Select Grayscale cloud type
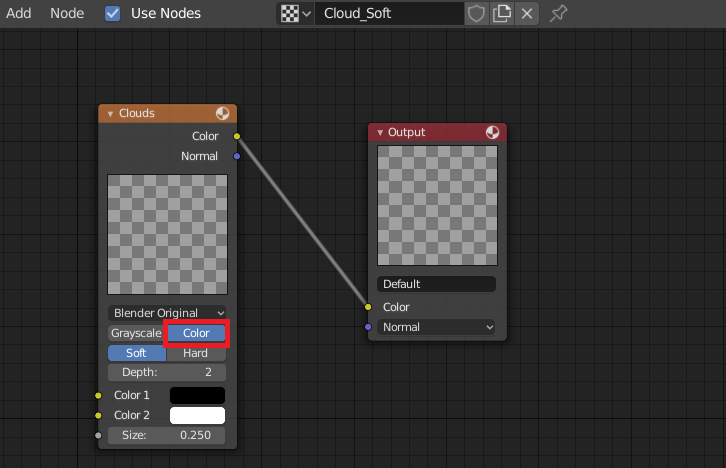726x468 pixels. point(137,333)
